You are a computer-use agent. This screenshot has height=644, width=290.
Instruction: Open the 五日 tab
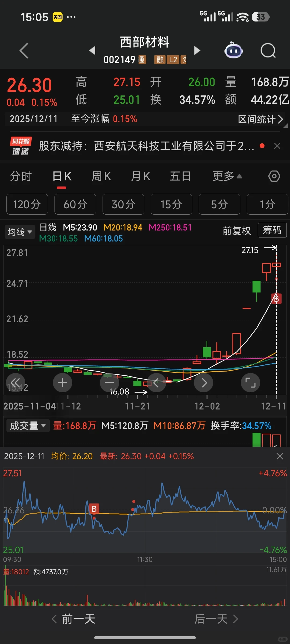point(180,176)
